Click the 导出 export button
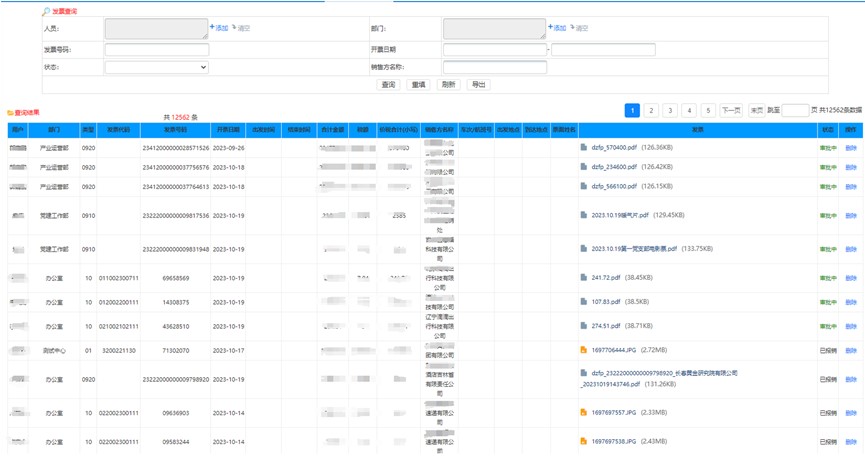 pyautogui.click(x=478, y=84)
